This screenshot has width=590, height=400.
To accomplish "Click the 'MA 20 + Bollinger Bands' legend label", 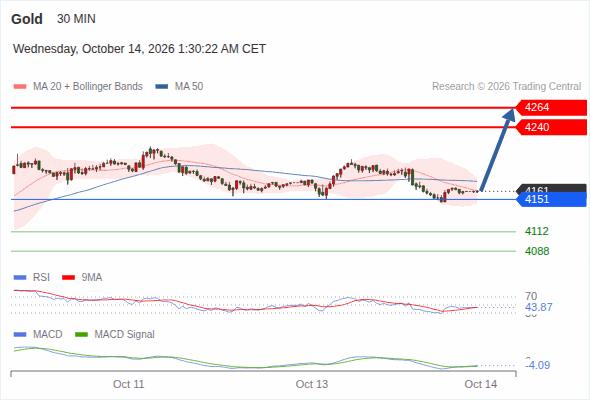I will click(88, 87).
